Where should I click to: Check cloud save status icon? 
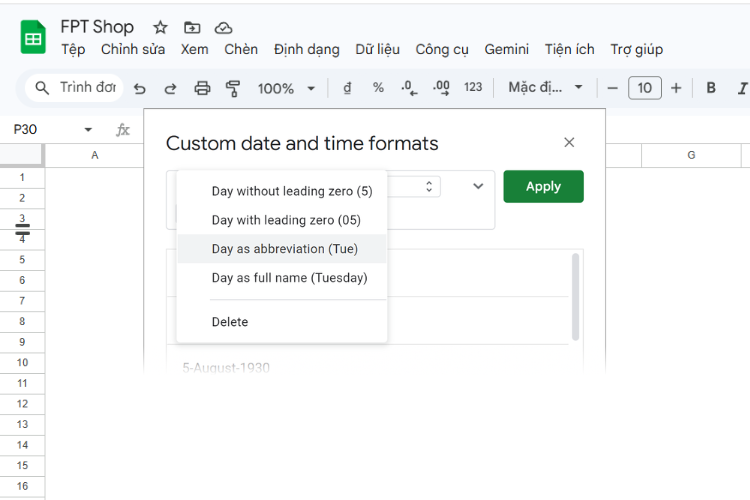pos(223,28)
